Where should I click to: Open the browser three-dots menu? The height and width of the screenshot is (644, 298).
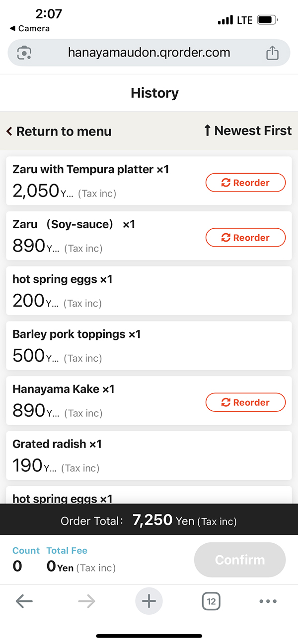268,601
